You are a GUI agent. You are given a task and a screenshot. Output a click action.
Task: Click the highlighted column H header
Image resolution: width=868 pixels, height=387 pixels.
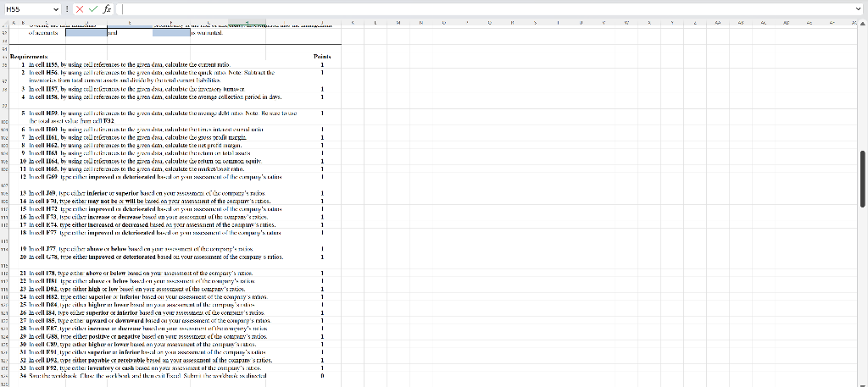247,22
